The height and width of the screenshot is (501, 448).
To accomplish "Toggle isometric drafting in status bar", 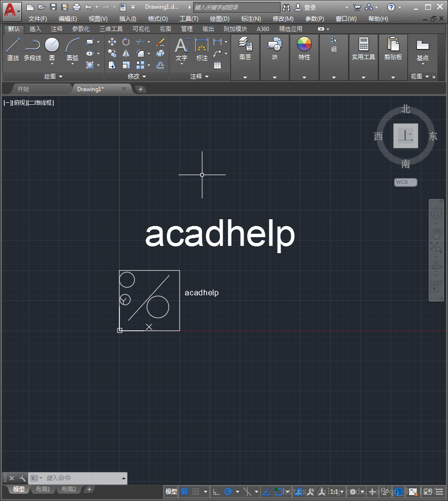I will tap(247, 491).
